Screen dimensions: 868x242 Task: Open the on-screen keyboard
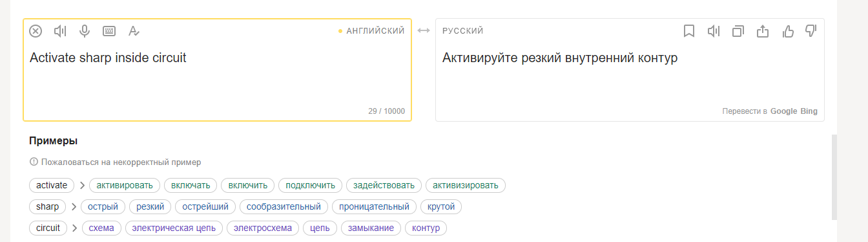click(x=109, y=31)
